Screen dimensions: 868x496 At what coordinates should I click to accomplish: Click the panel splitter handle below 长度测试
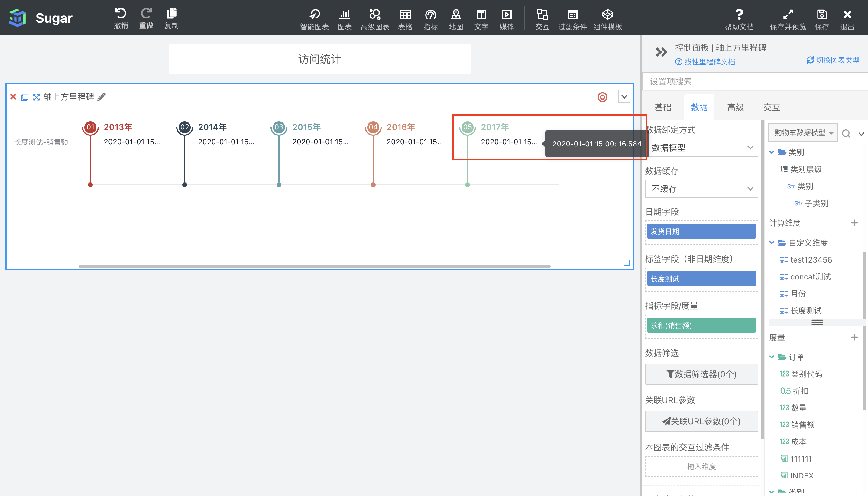click(x=817, y=322)
